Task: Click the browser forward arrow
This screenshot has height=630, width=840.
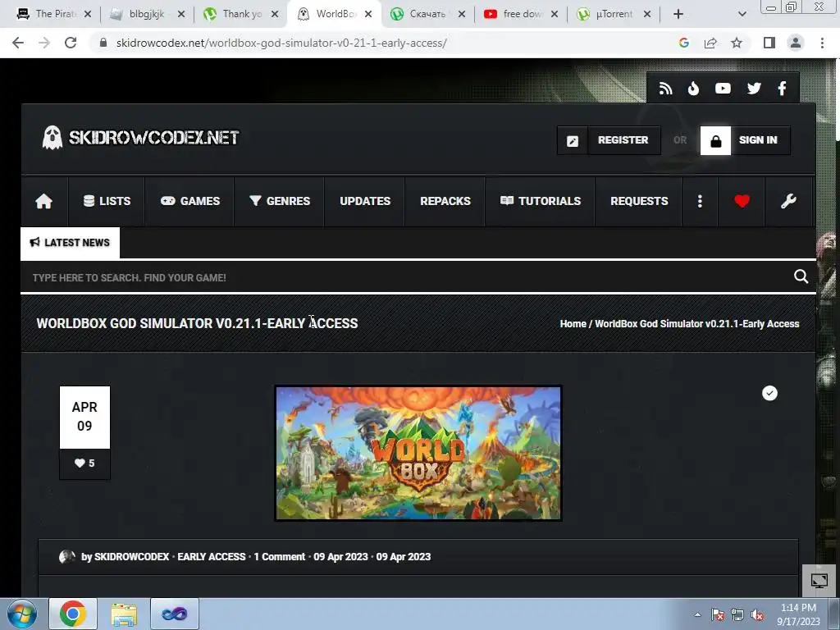Action: pyautogui.click(x=44, y=43)
